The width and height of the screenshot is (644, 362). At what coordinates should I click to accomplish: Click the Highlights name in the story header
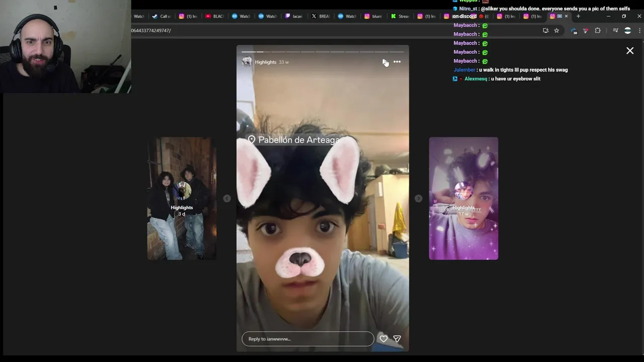266,62
